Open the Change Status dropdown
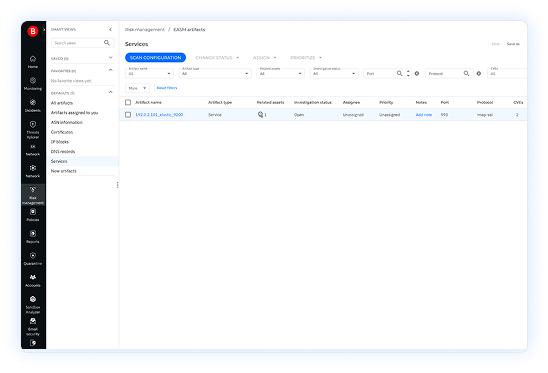The image size is (548, 373). point(217,58)
